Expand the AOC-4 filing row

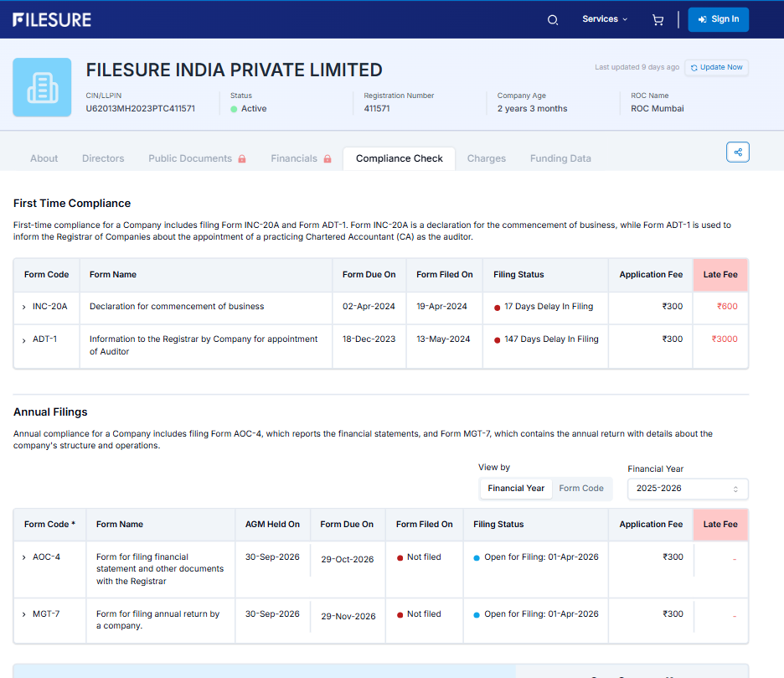(24, 557)
